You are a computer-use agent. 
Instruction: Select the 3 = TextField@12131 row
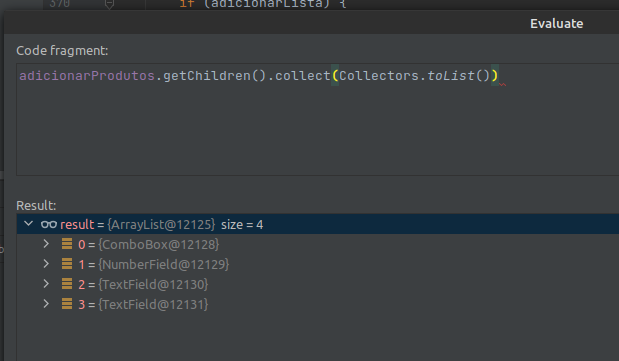[318, 304]
